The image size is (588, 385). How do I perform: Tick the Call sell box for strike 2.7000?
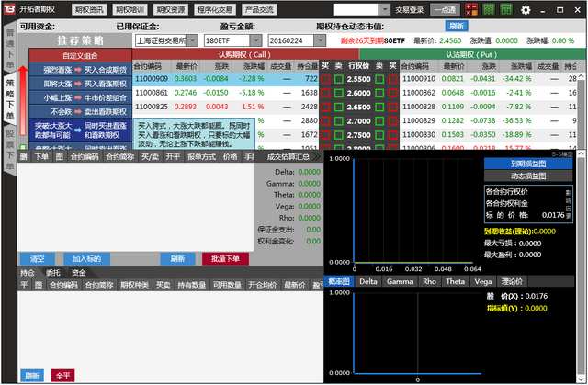pos(339,120)
